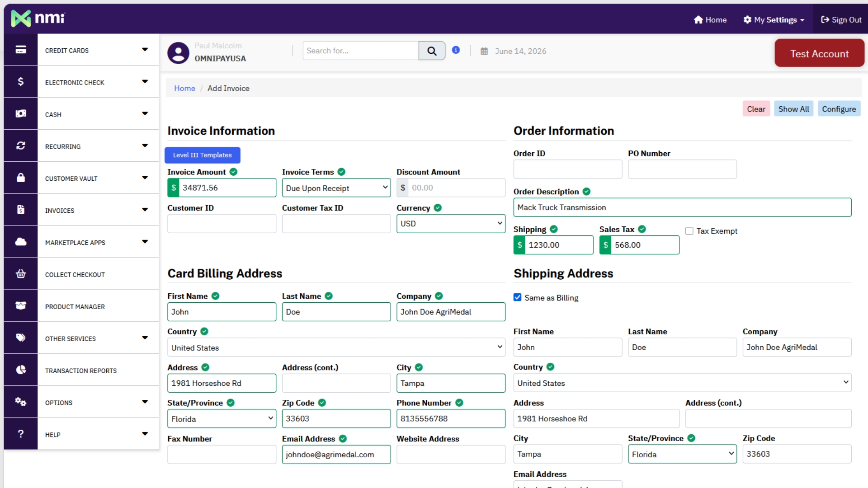Click the Help question mark icon
The image size is (868, 488).
click(x=21, y=434)
